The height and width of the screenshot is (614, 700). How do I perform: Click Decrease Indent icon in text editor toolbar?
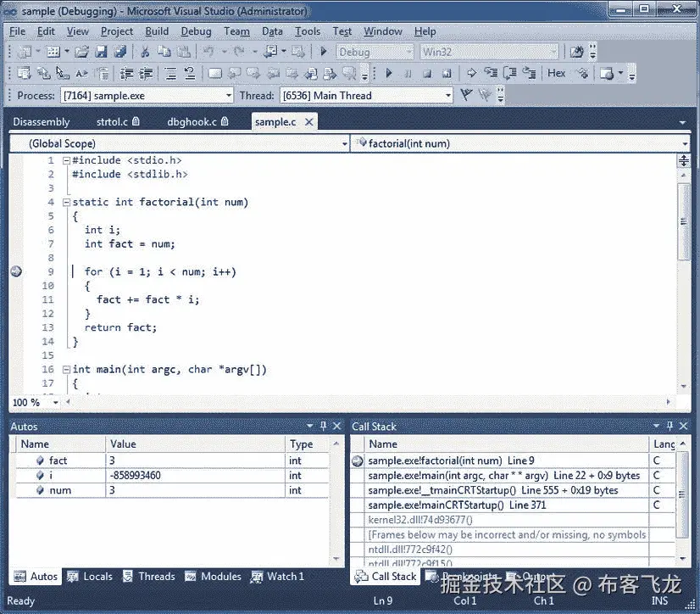tap(127, 73)
